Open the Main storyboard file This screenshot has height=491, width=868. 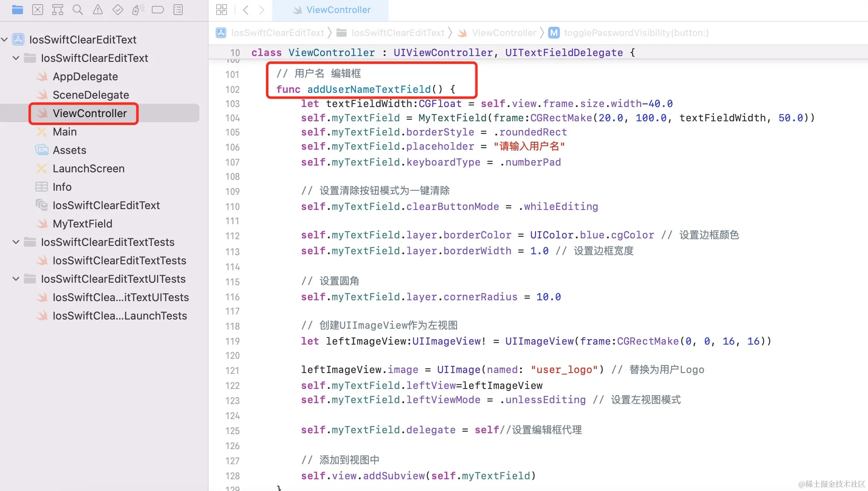click(x=64, y=132)
